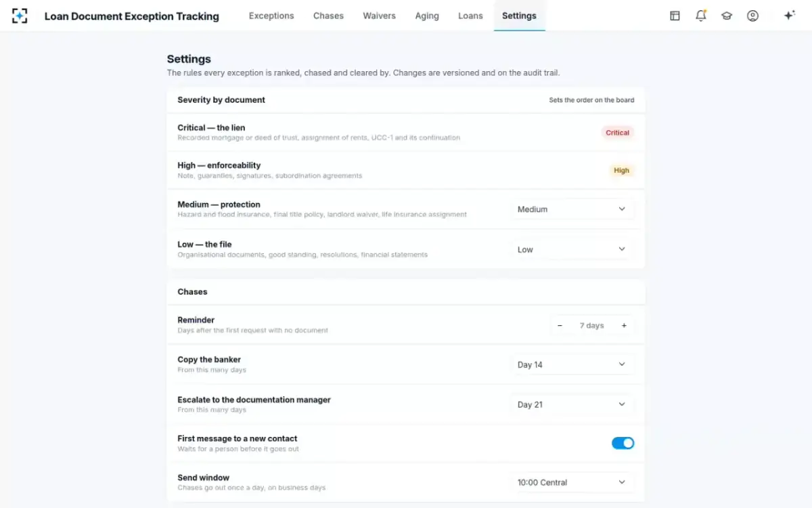Open the Waivers tab
This screenshot has height=508, width=812.
[379, 16]
